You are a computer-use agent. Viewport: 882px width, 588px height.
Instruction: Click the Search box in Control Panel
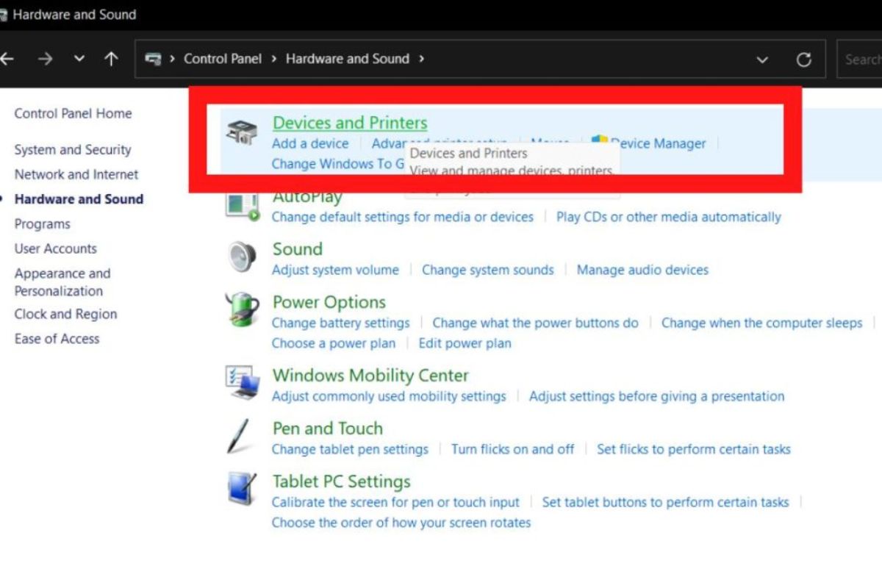pyautogui.click(x=861, y=60)
